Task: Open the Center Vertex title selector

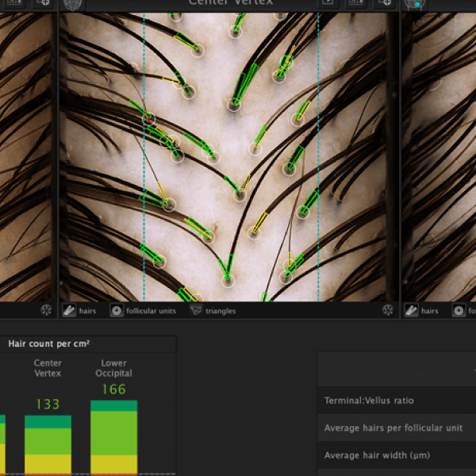Action: coord(230,3)
